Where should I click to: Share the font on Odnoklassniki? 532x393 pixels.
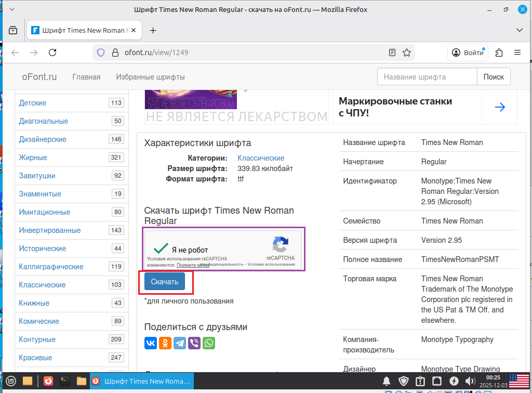(165, 343)
